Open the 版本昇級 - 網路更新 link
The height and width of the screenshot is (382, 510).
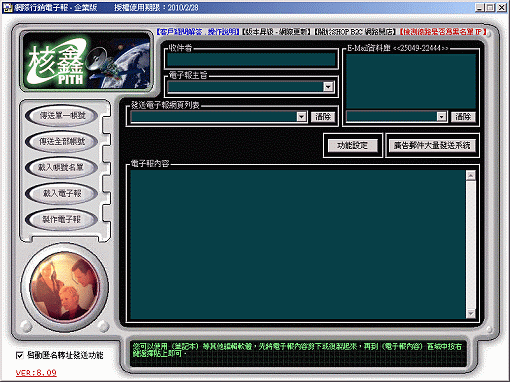pos(276,32)
